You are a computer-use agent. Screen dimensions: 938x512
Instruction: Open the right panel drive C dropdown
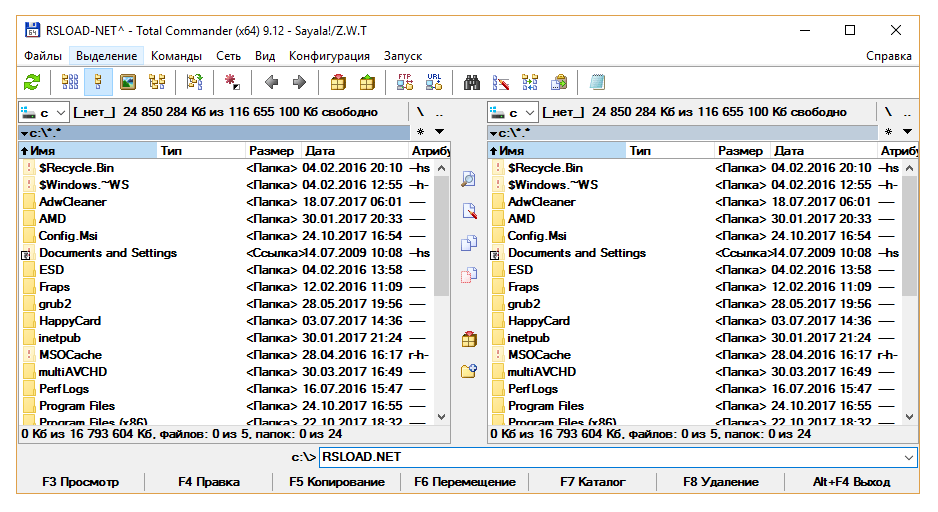(x=513, y=113)
